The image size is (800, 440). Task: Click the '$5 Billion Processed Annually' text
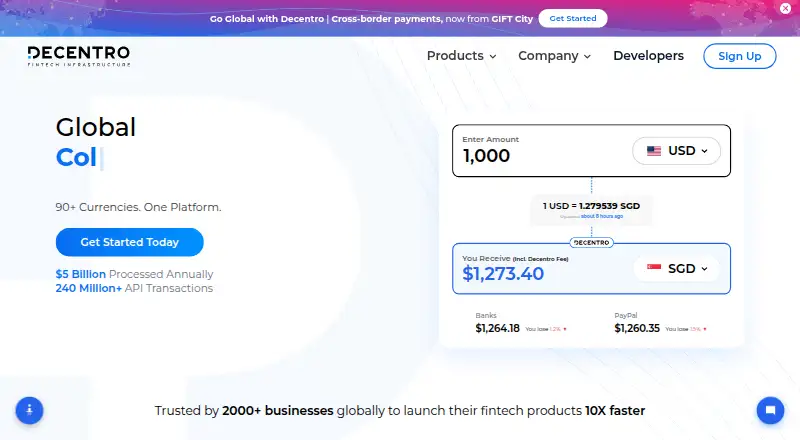click(x=134, y=274)
